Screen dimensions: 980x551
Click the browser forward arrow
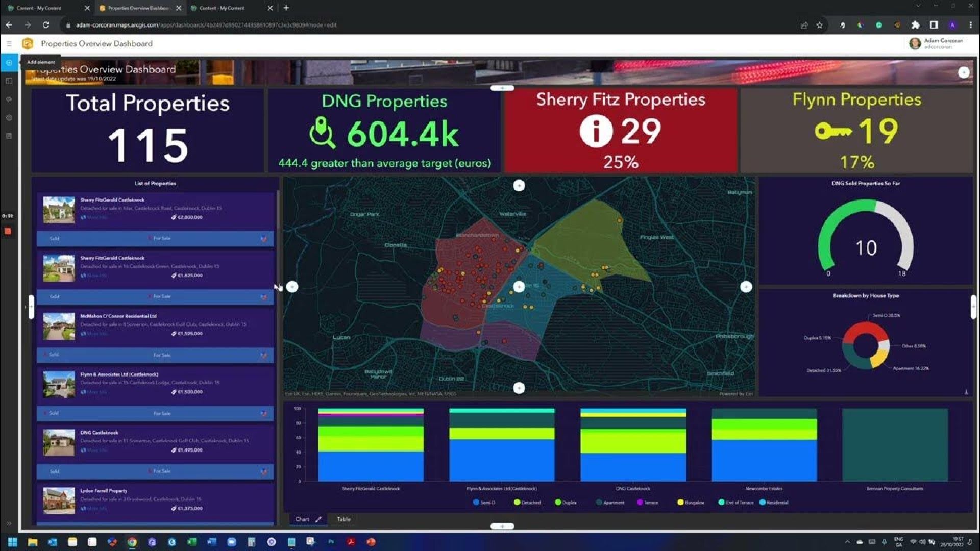(x=28, y=24)
